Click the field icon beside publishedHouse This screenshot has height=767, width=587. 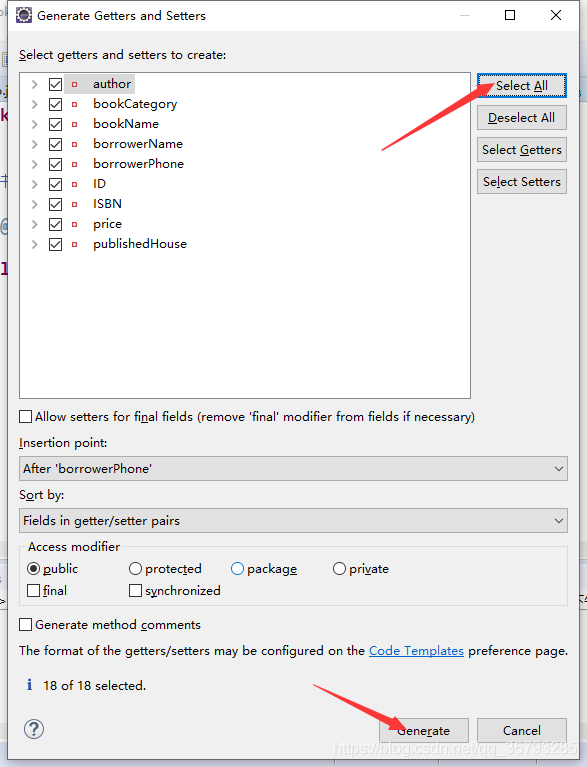coord(74,244)
